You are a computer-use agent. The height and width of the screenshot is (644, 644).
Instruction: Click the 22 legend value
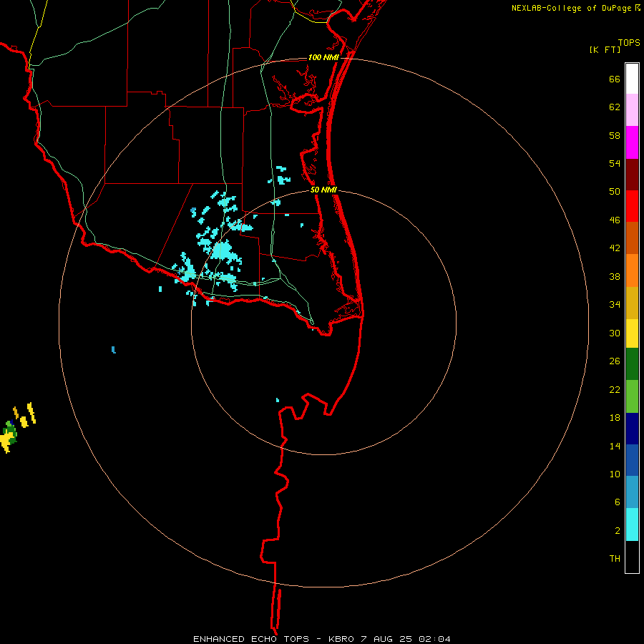pyautogui.click(x=615, y=389)
